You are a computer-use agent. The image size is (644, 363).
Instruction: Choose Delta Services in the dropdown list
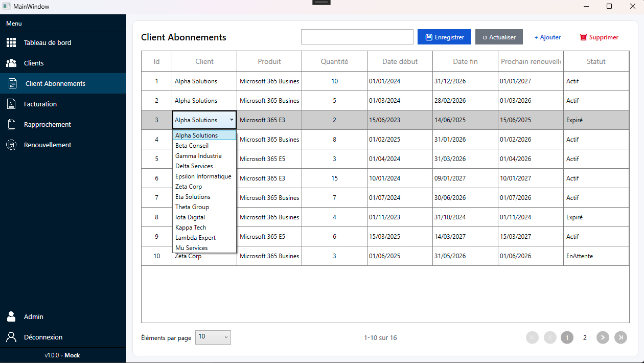coord(204,166)
